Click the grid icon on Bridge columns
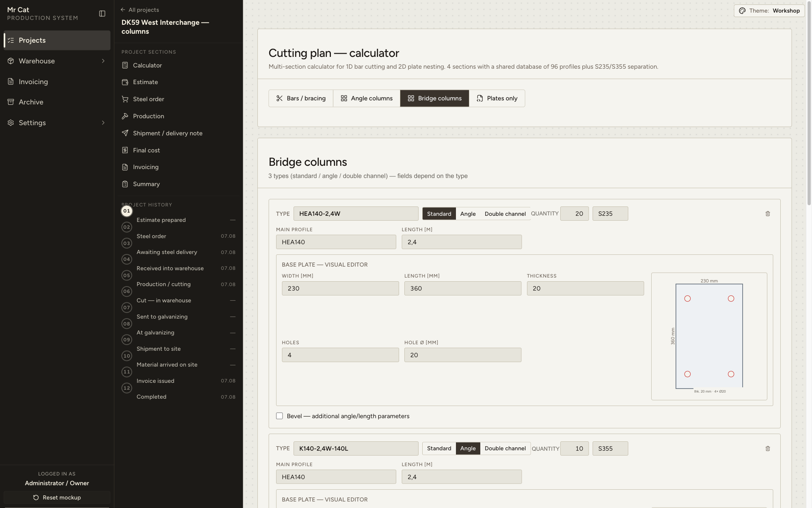The image size is (812, 508). (x=411, y=98)
